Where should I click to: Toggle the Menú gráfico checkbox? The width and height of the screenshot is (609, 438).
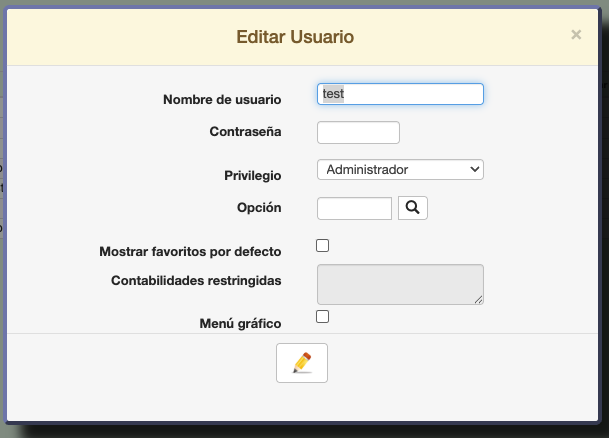tap(322, 317)
